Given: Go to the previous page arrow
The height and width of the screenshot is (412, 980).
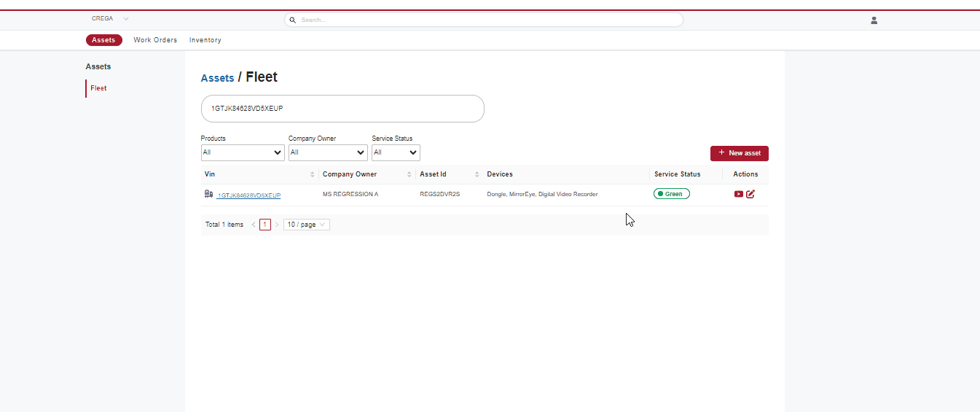Looking at the screenshot, I should coord(254,225).
